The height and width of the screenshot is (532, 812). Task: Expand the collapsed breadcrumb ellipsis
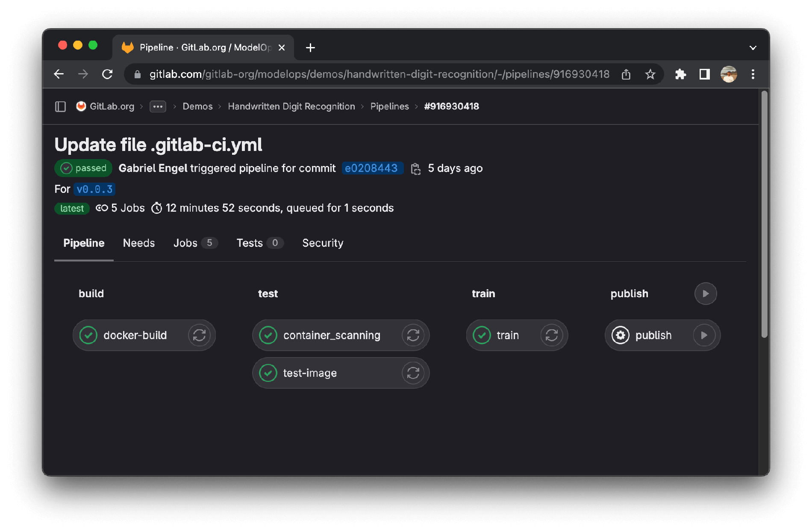[158, 106]
